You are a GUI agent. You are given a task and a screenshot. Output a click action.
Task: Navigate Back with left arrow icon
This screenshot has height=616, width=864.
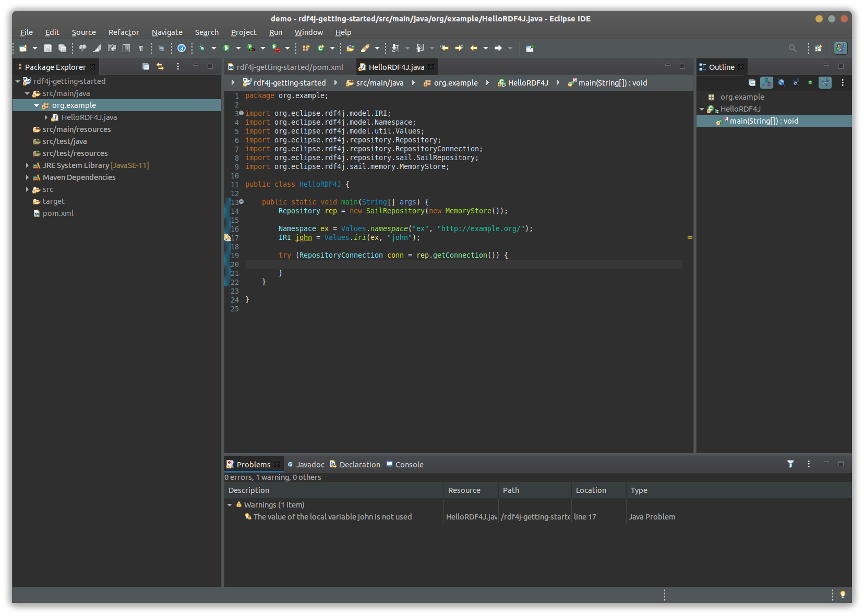[x=474, y=49]
